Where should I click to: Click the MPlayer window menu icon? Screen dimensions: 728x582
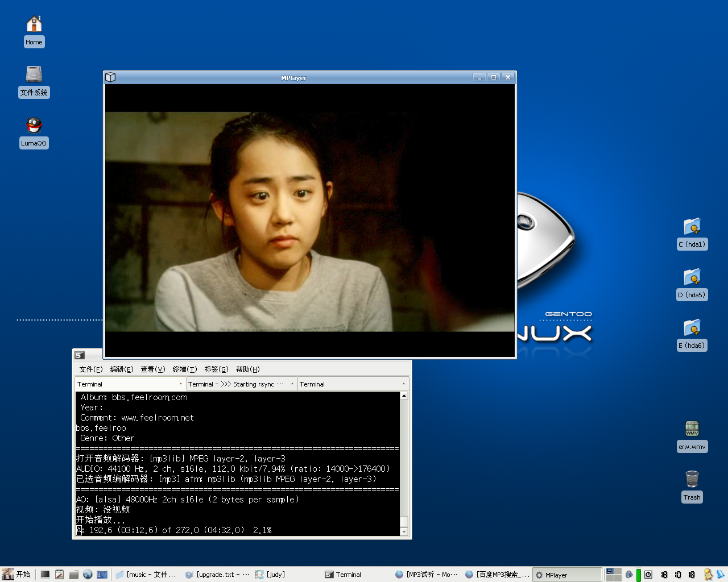[x=110, y=77]
